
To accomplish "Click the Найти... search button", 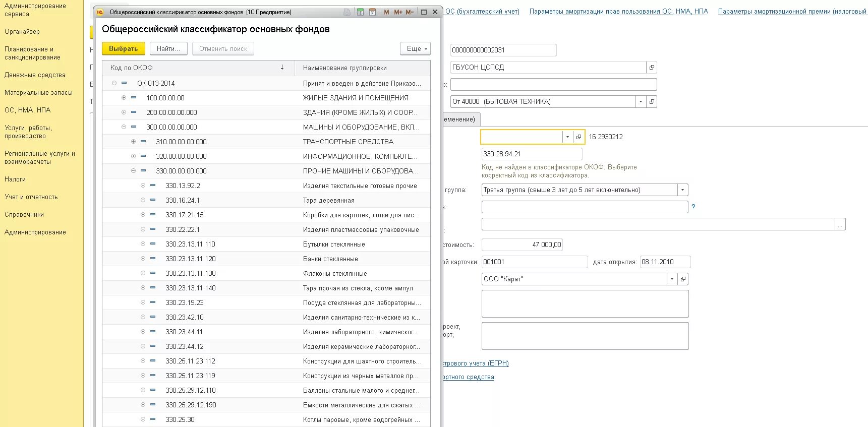I will pos(168,49).
